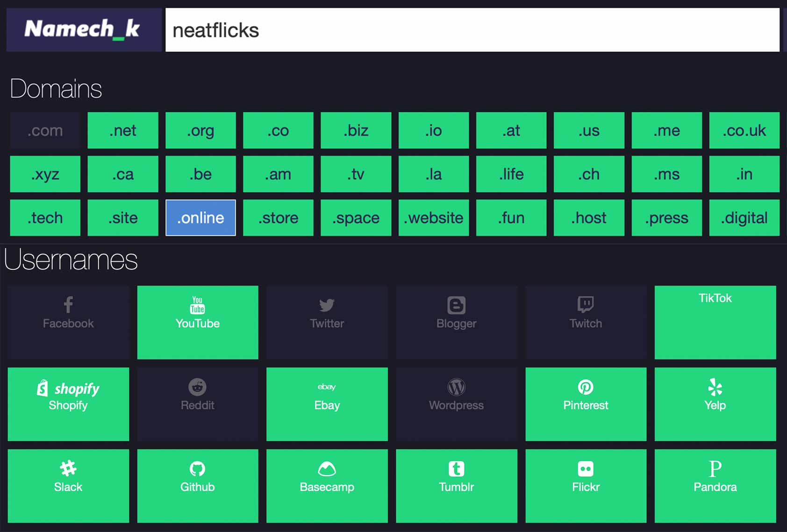
Task: Pick the .fun domain tile
Action: click(x=511, y=218)
